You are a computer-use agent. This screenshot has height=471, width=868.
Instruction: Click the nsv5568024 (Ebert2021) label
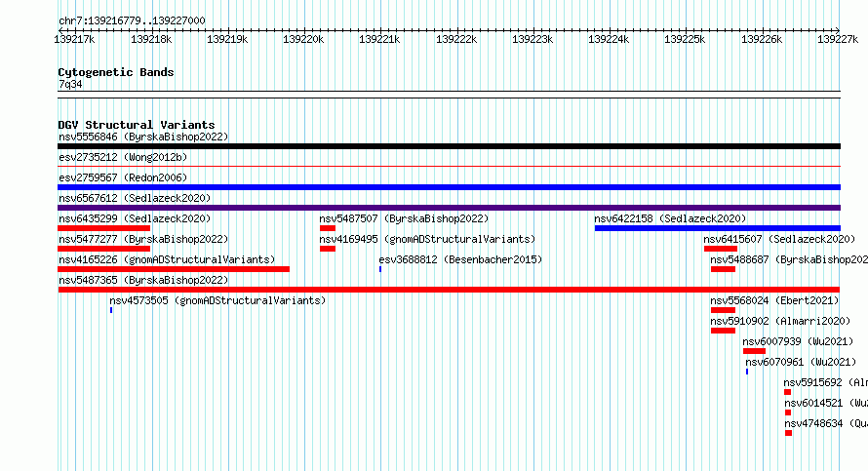775,300
